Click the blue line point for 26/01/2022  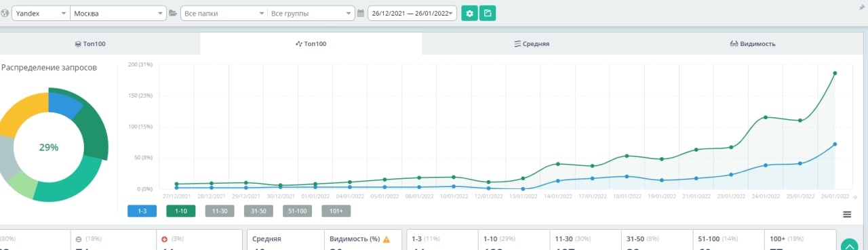tap(835, 144)
